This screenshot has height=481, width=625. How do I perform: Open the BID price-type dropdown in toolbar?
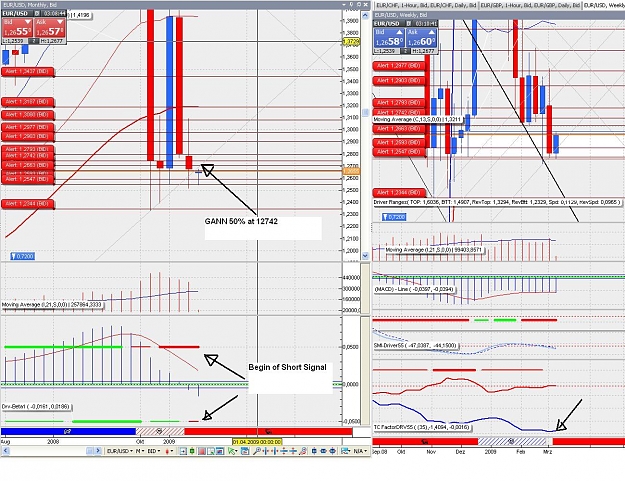154,451
